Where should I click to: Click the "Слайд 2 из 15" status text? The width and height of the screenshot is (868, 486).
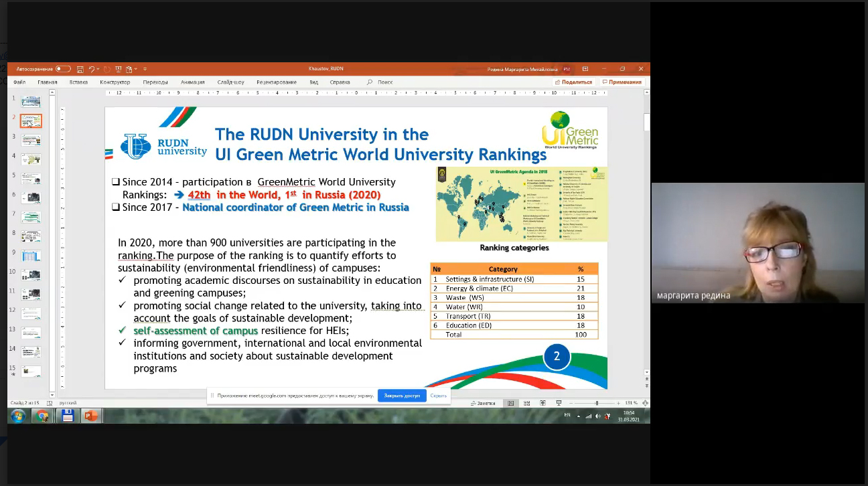23,403
